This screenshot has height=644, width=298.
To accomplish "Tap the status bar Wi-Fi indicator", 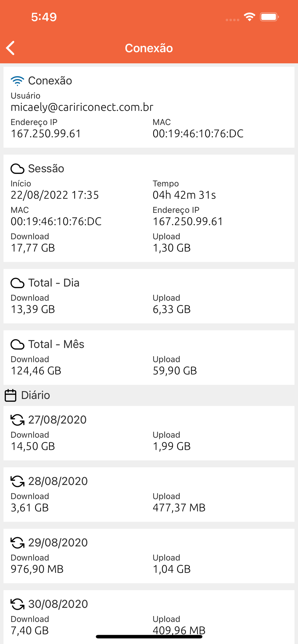I will [x=249, y=17].
